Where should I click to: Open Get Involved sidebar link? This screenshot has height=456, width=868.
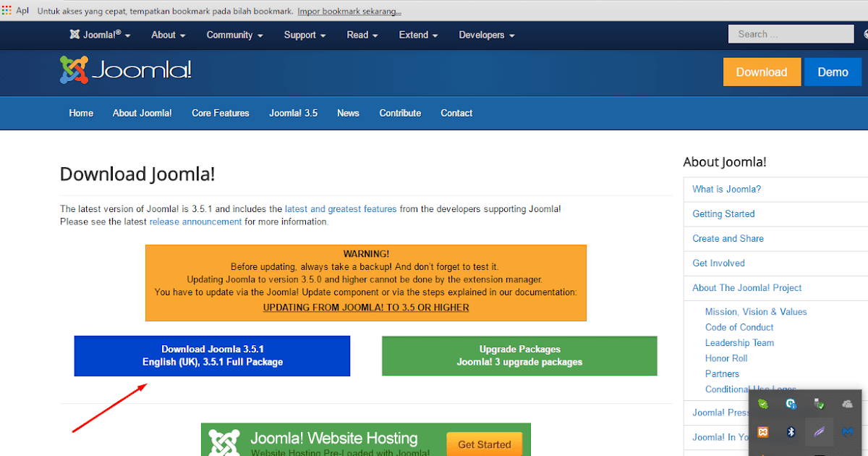(718, 263)
